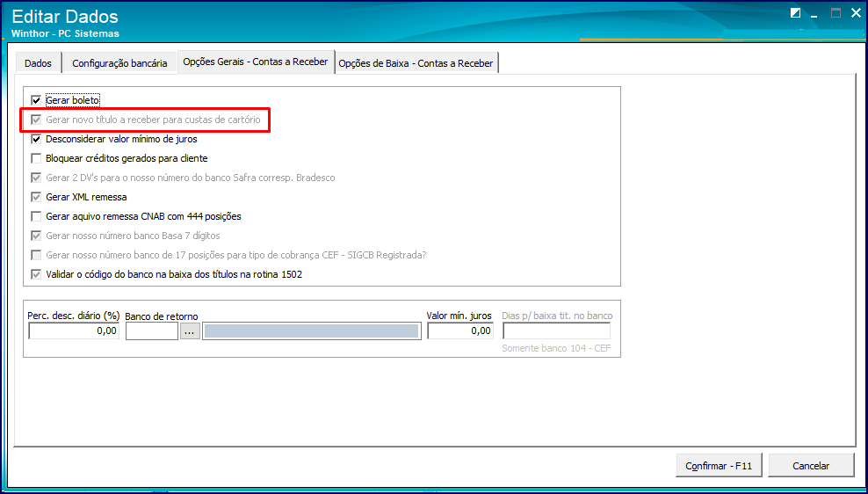Toggle Validar código do banco rotina 1502

pos(37,275)
